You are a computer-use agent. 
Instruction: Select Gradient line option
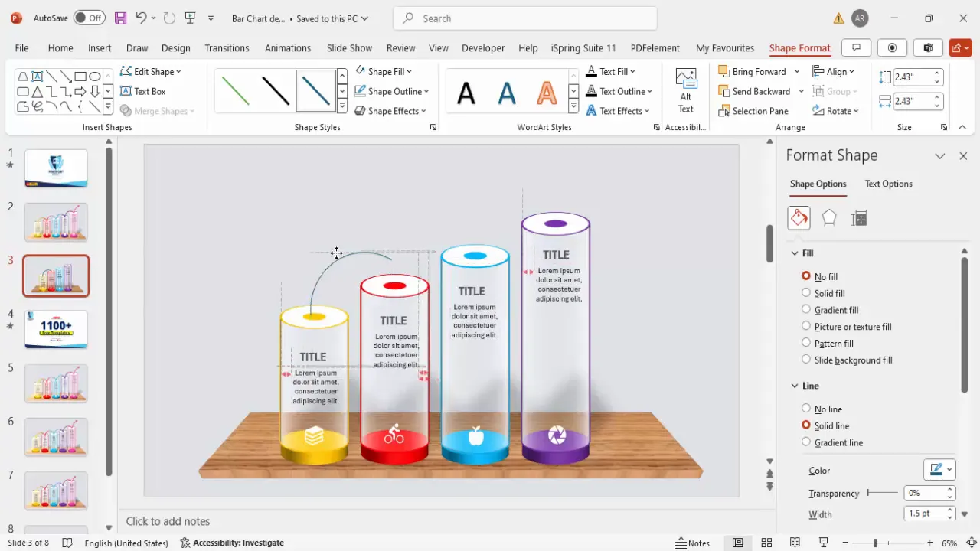(831, 442)
